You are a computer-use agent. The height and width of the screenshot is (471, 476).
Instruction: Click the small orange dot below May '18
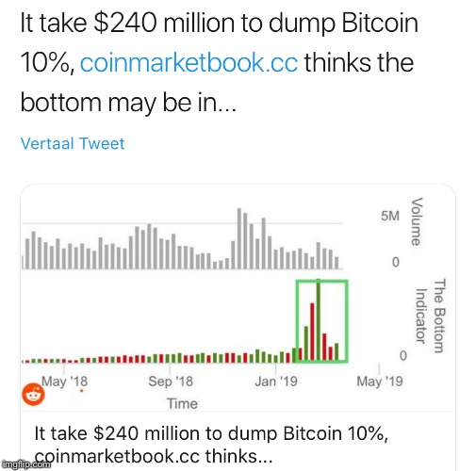pos(81,391)
